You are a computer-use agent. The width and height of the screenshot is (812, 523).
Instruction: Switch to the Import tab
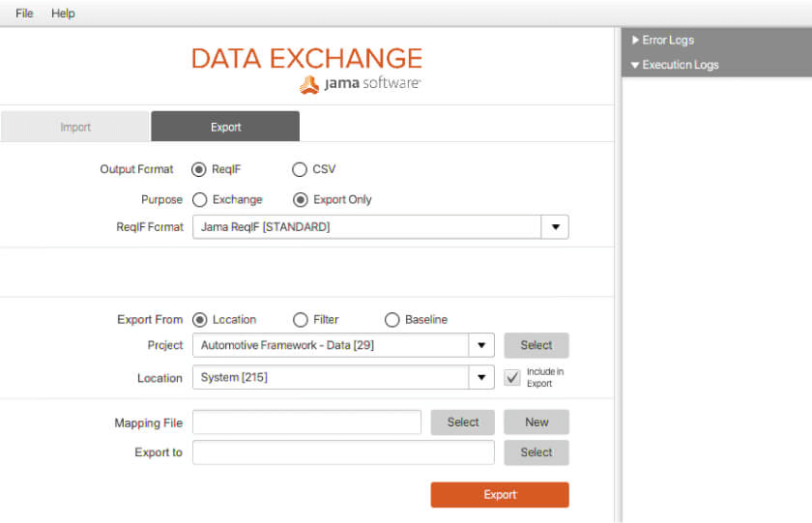point(75,127)
